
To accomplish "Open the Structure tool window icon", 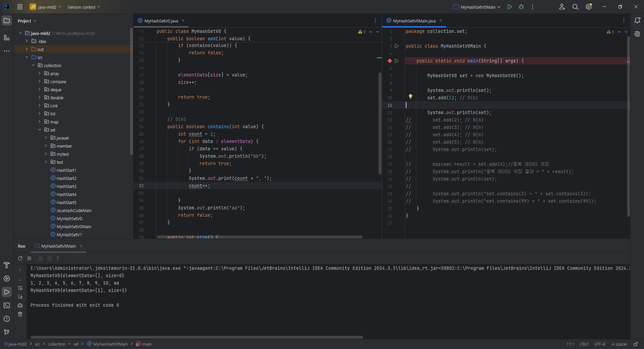I will pos(7,38).
